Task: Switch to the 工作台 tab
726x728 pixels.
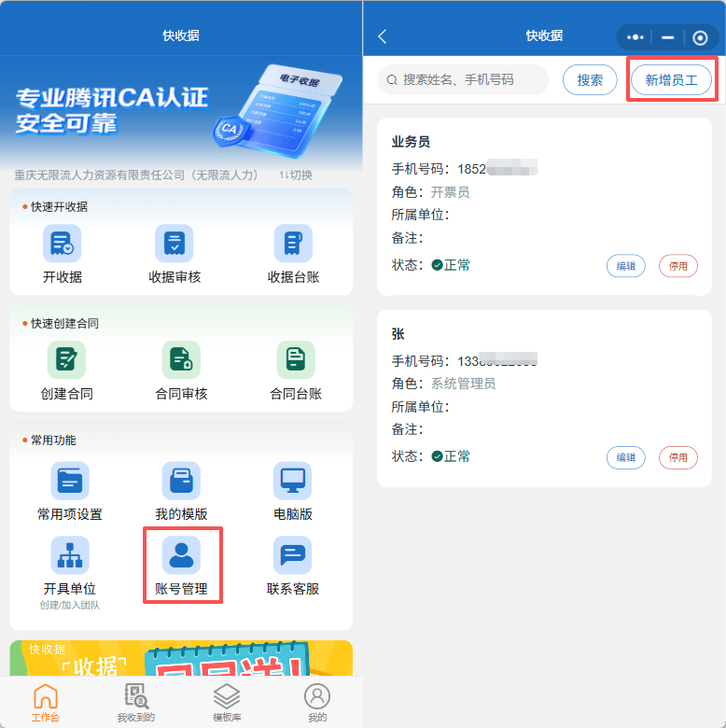Action: pos(45,703)
